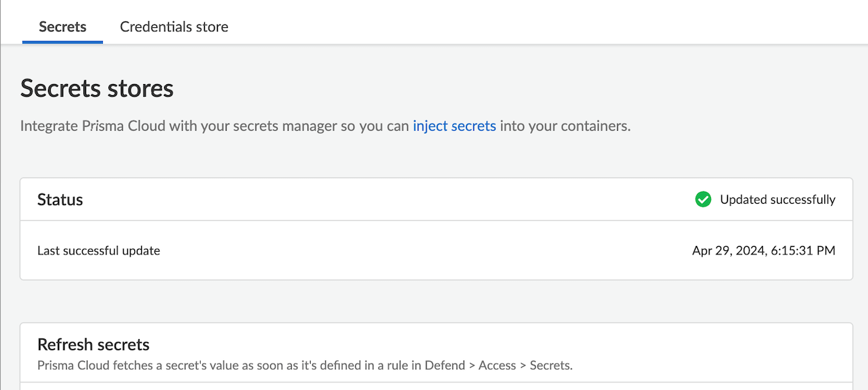Click the time 6:15:31 PM
This screenshot has height=390, width=868.
point(803,250)
